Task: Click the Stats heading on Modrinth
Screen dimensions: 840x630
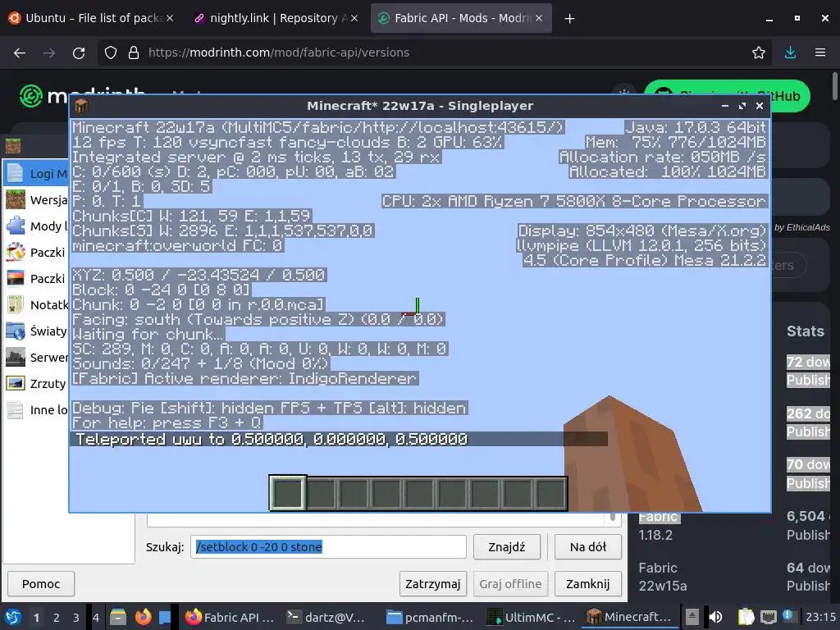Action: point(806,331)
